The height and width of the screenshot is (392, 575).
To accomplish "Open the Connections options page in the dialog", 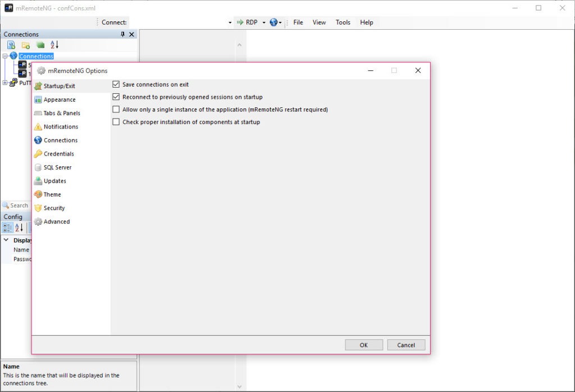I will click(x=71, y=140).
